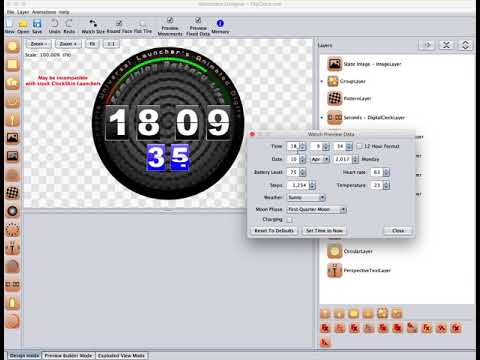Open the Memory info icon
Image resolution: width=480 pixels, height=360 pixels.
(220, 23)
